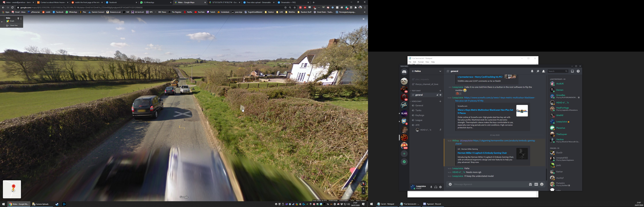The height and width of the screenshot is (207, 644).
Task: Toggle Discord member list
Action: (544, 71)
